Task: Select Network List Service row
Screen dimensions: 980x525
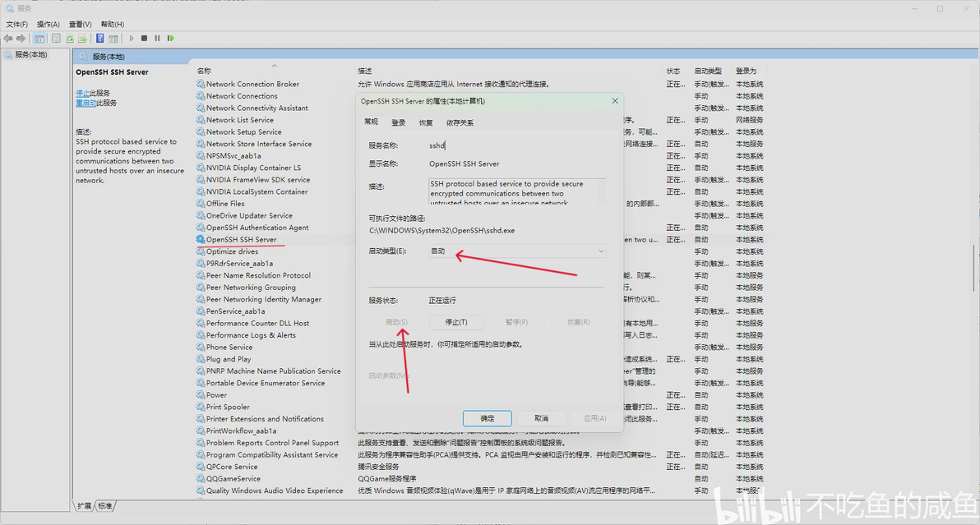Action: point(239,120)
